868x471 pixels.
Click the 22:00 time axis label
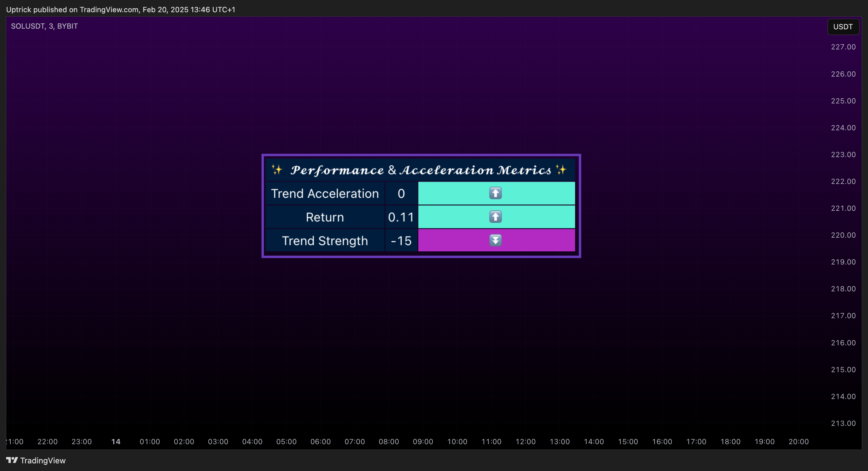click(x=48, y=442)
